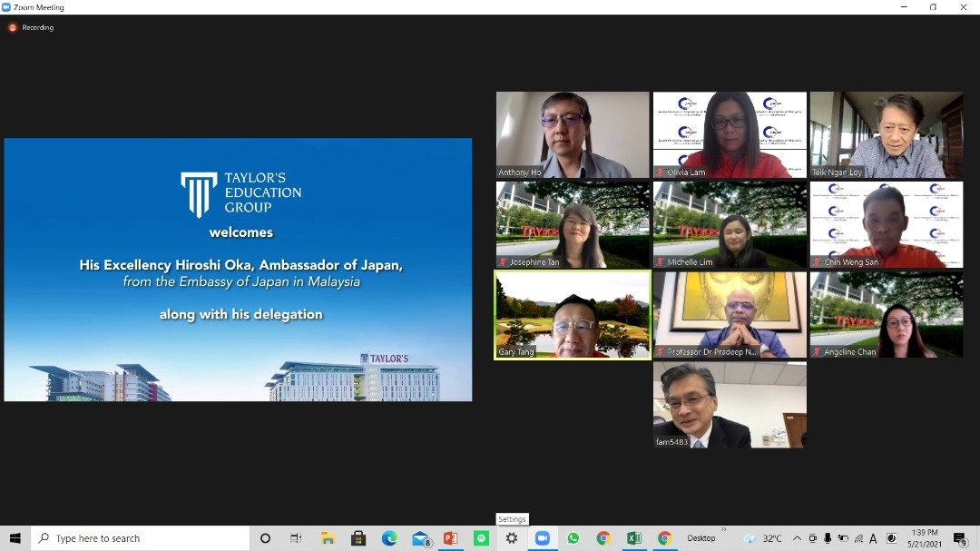Open the first Chrome taskbar icon
The image size is (980, 551).
pyautogui.click(x=603, y=538)
